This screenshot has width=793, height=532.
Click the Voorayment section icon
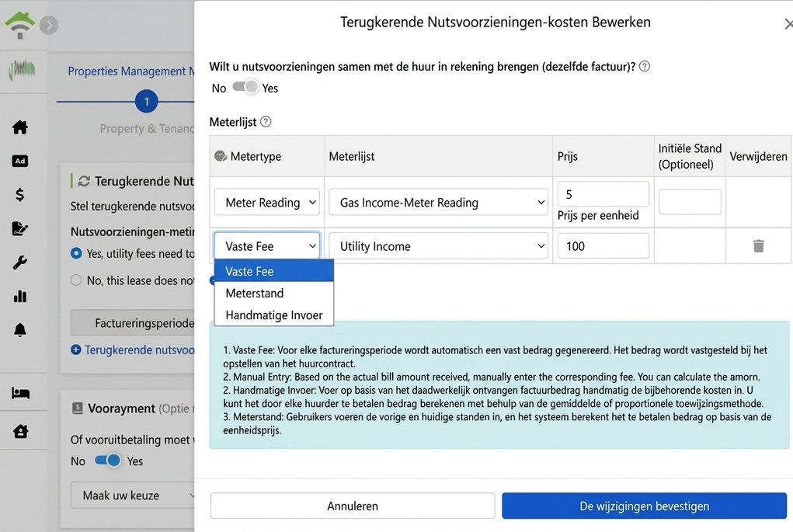click(78, 408)
